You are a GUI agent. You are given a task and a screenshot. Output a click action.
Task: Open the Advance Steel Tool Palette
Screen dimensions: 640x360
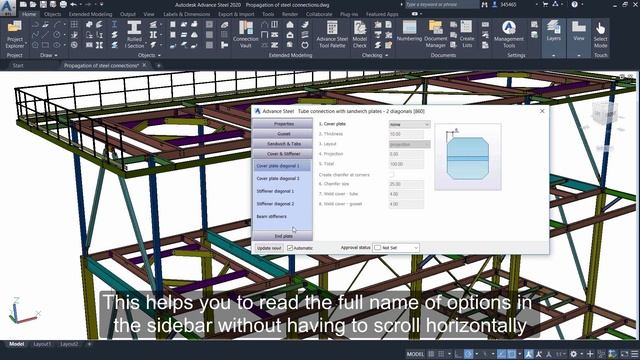point(332,34)
